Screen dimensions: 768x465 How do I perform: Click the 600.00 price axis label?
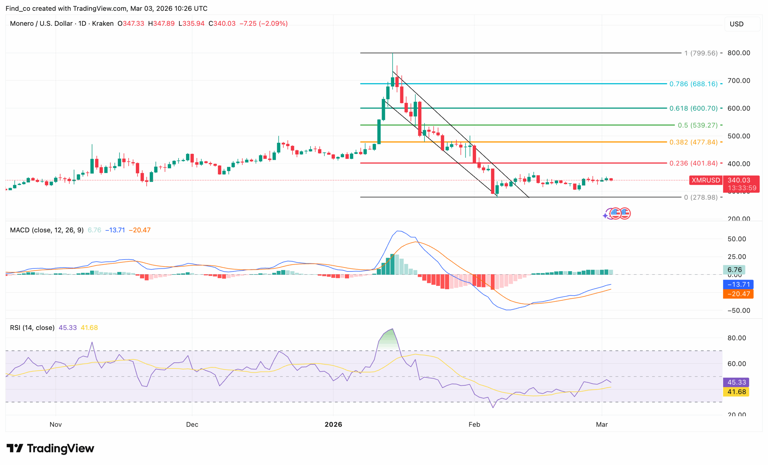coord(739,108)
